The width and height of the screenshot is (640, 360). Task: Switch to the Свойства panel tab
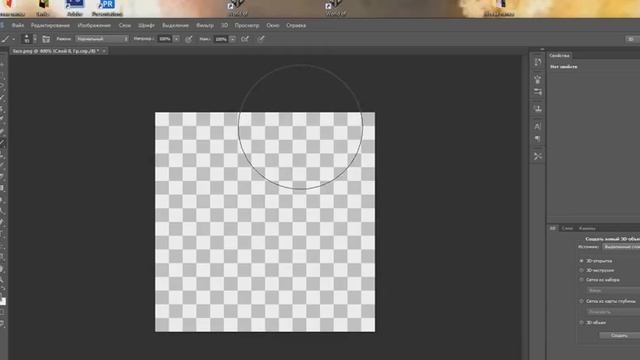click(559, 56)
